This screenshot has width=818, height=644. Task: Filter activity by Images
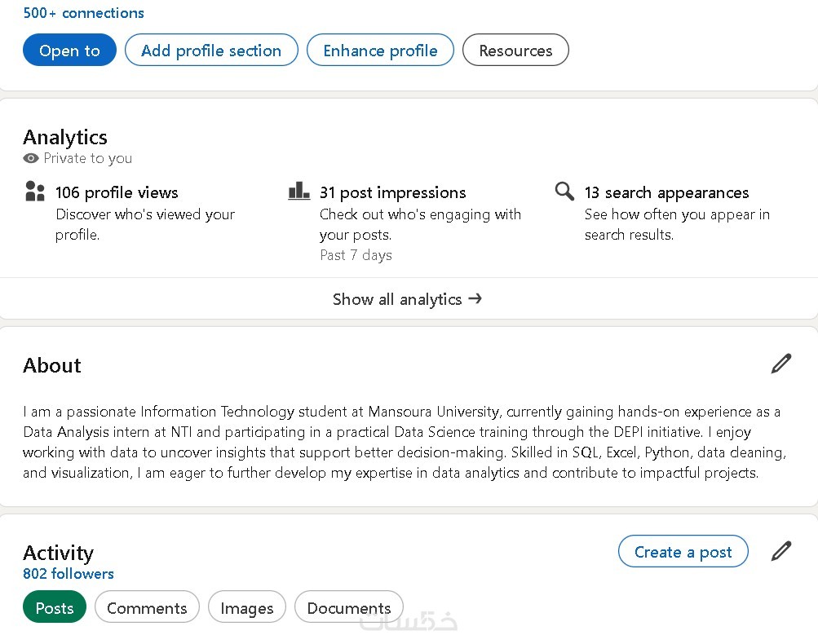click(246, 607)
